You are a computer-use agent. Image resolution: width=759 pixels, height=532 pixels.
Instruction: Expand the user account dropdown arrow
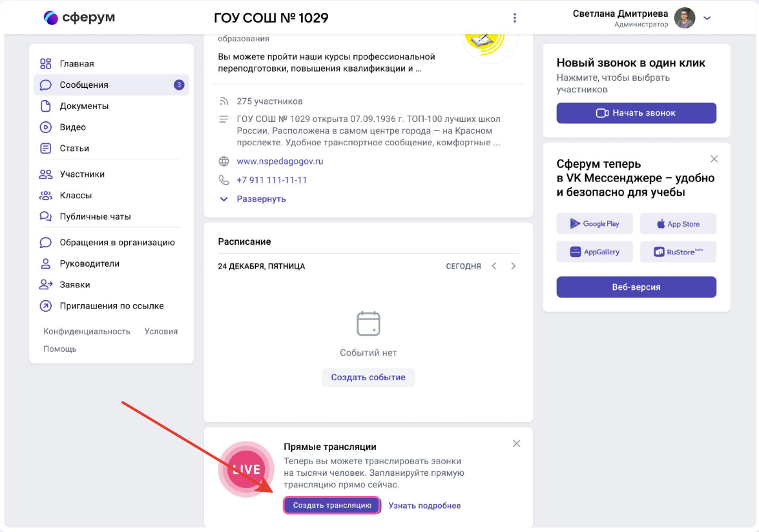(707, 18)
